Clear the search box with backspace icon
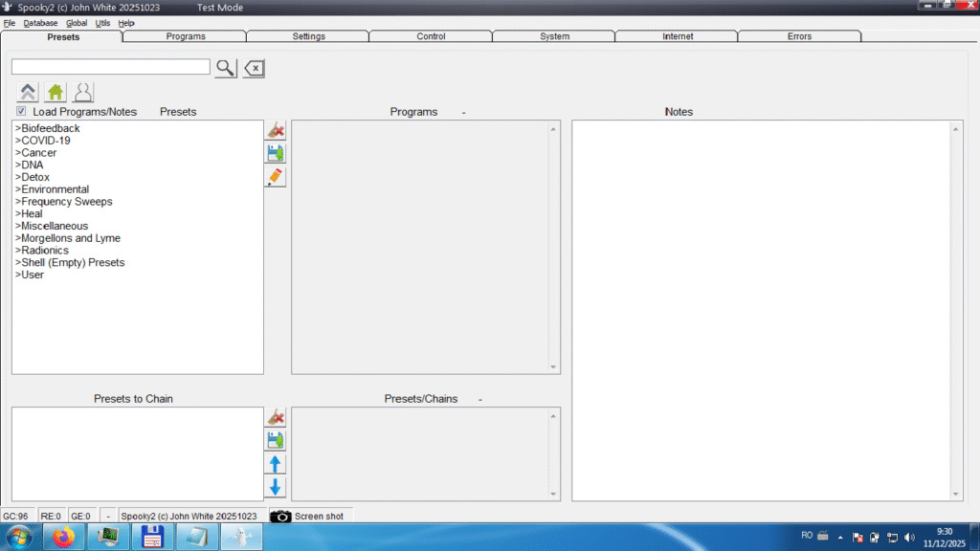 click(x=254, y=68)
